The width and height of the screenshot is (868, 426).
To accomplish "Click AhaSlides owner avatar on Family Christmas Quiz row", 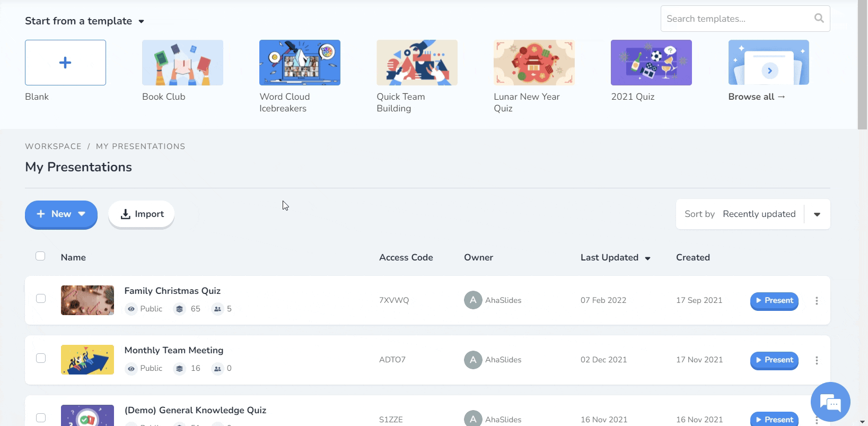I will [x=473, y=300].
